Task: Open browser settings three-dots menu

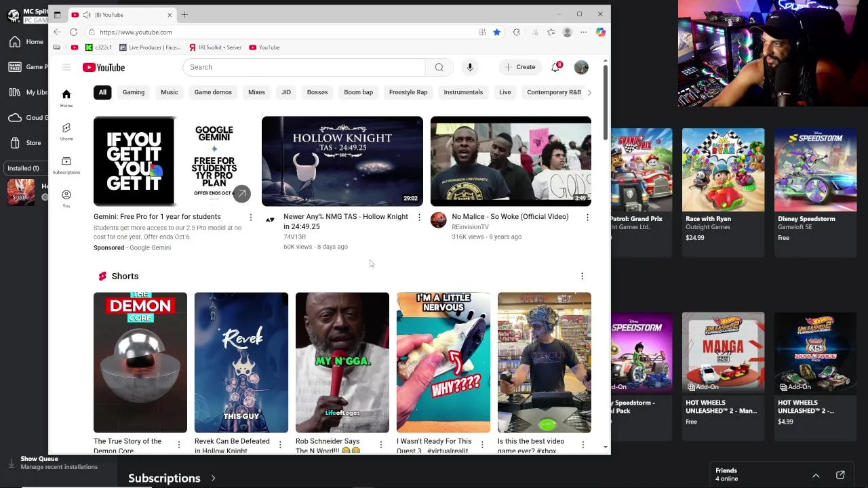Action: [584, 32]
